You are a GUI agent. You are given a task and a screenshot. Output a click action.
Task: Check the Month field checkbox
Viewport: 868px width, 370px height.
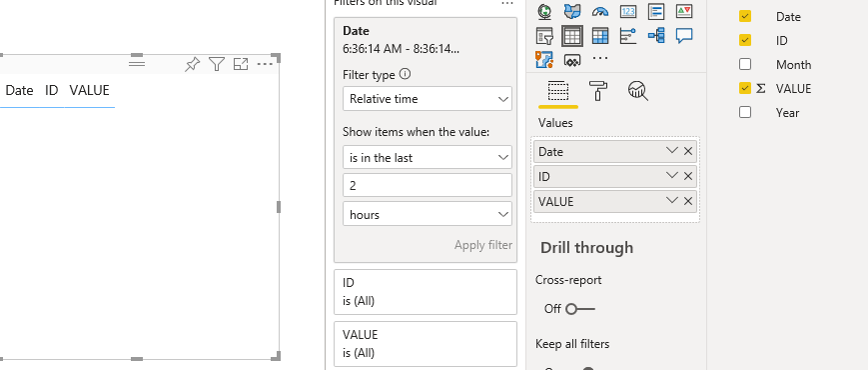[745, 64]
